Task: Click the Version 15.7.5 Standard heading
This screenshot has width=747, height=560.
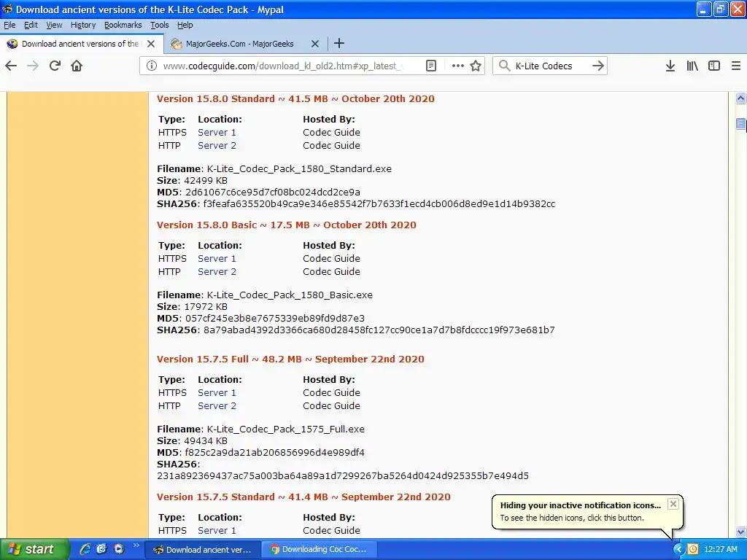Action: (x=303, y=497)
